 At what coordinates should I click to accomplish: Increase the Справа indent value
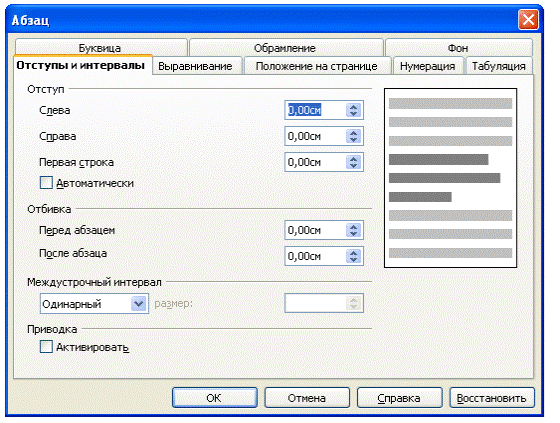[354, 133]
